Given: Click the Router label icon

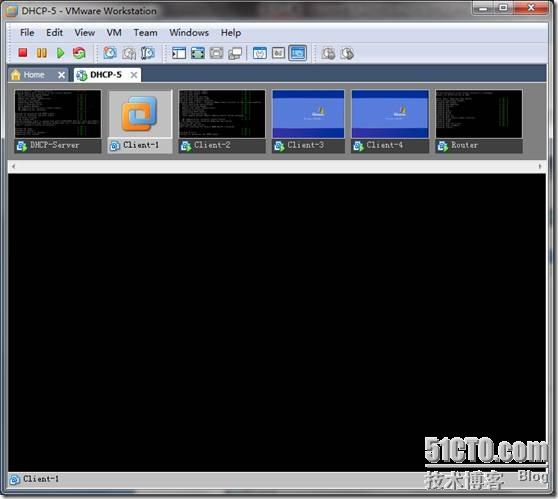Looking at the screenshot, I should click(443, 146).
